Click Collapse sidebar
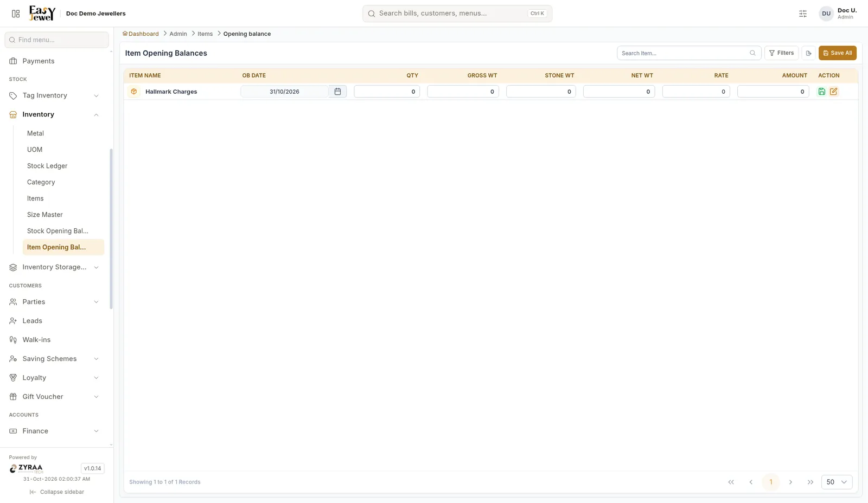Screen dimensions: 868x503 pos(57,492)
